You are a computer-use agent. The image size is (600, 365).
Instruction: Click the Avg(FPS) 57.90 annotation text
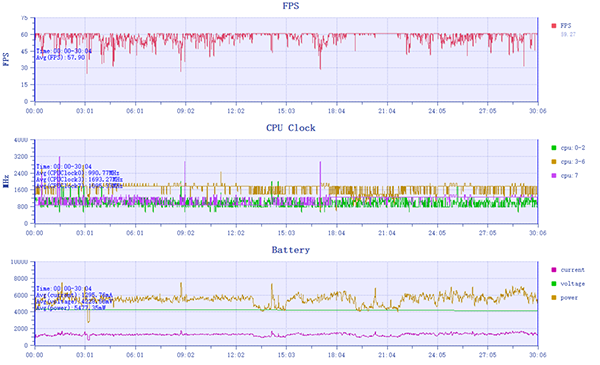60,57
